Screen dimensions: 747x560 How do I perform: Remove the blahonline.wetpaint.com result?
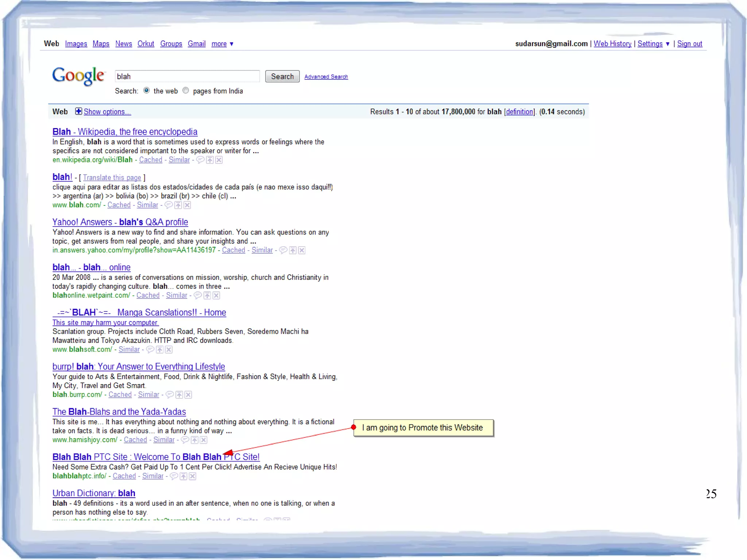point(216,296)
